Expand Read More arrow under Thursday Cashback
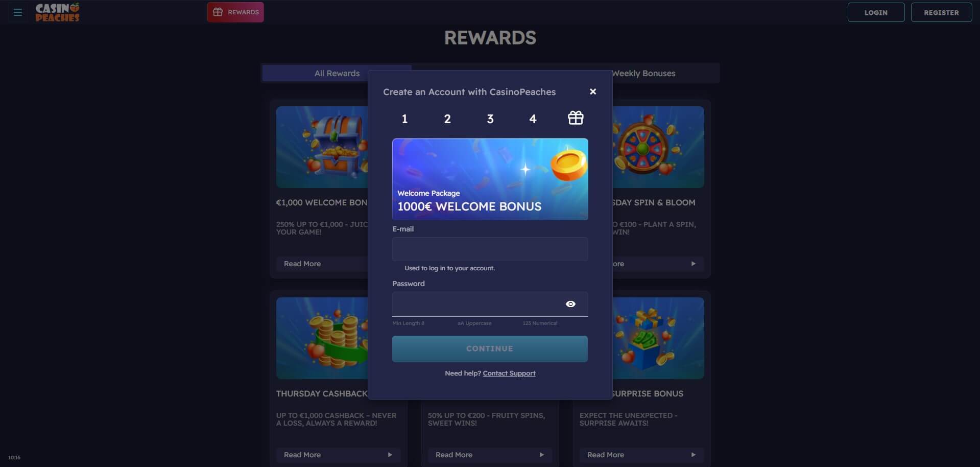The height and width of the screenshot is (467, 980). (x=390, y=455)
